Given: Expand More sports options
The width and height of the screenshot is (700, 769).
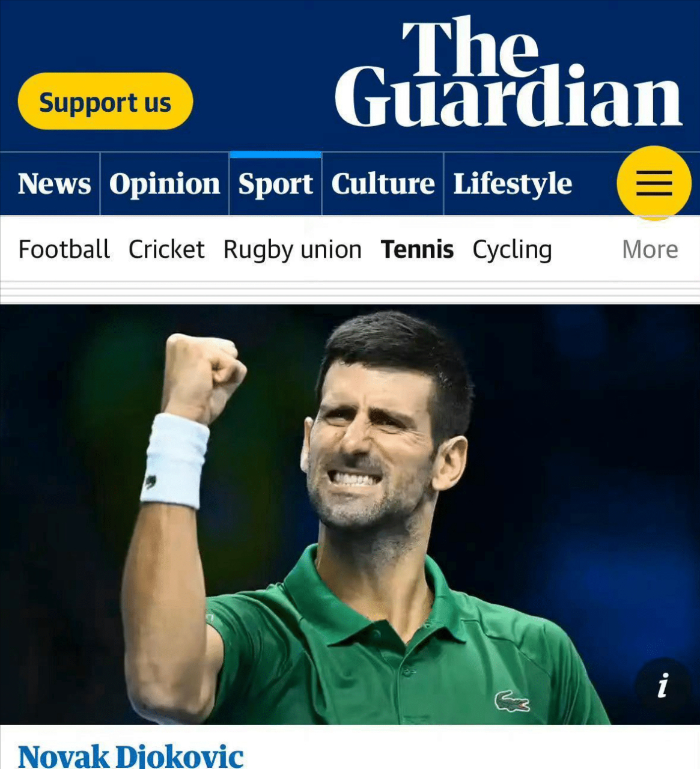Looking at the screenshot, I should (x=650, y=249).
